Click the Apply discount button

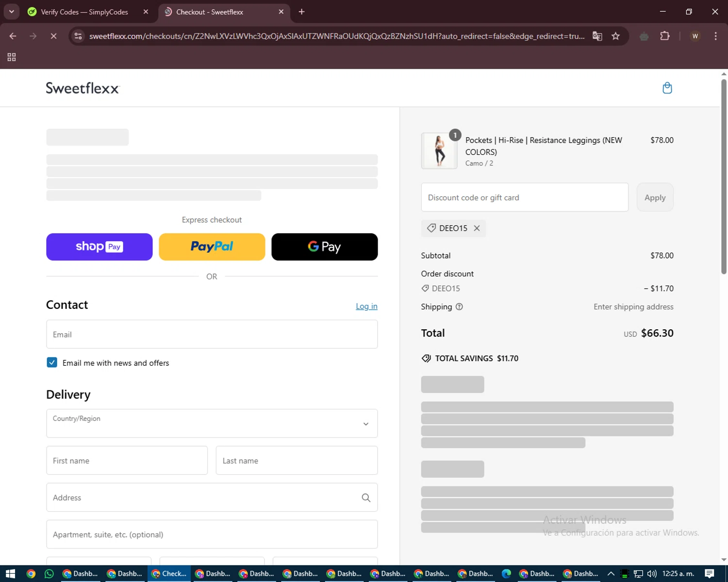(655, 197)
